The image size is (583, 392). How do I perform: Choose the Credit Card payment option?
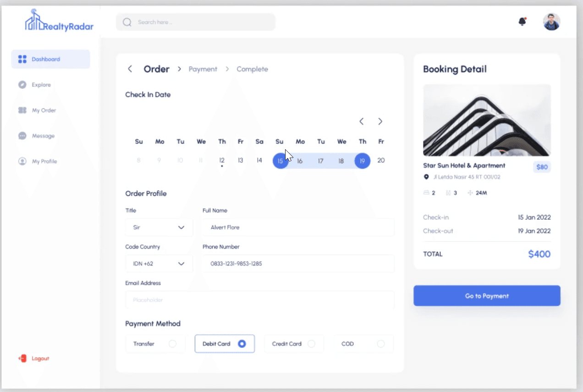pos(294,343)
